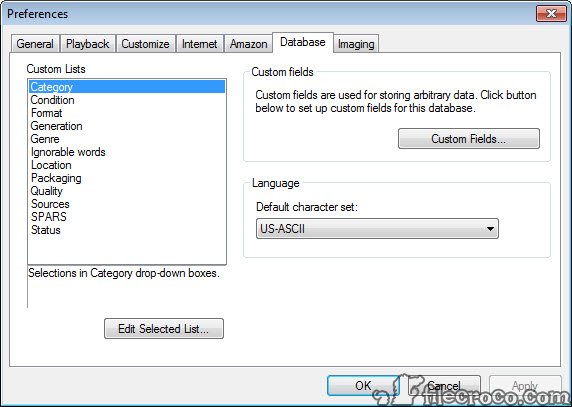Image resolution: width=572 pixels, height=407 pixels.
Task: Expand the Default character set dropdown
Action: pos(377,229)
